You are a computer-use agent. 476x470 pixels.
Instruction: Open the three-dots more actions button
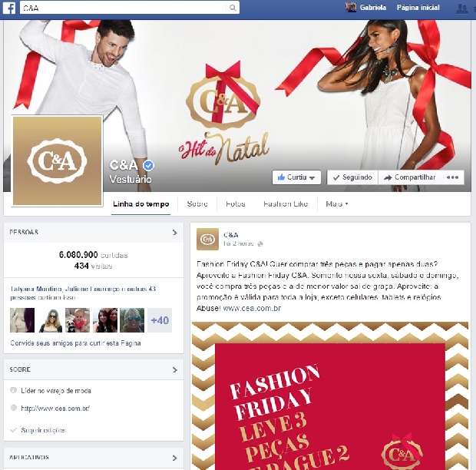(x=452, y=177)
